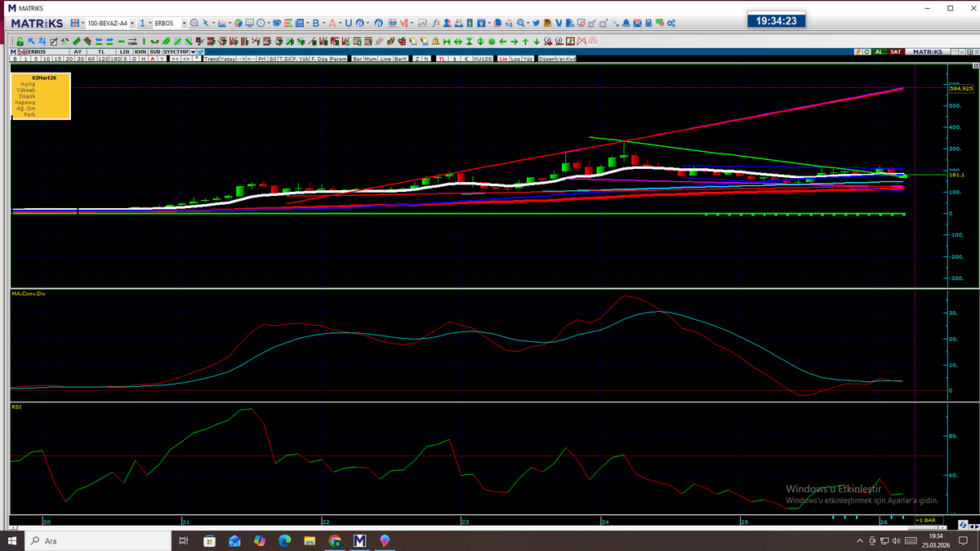Viewport: 980px width, 551px height.
Task: Click the green padlock icon in drawing toolbar
Action: [20, 41]
